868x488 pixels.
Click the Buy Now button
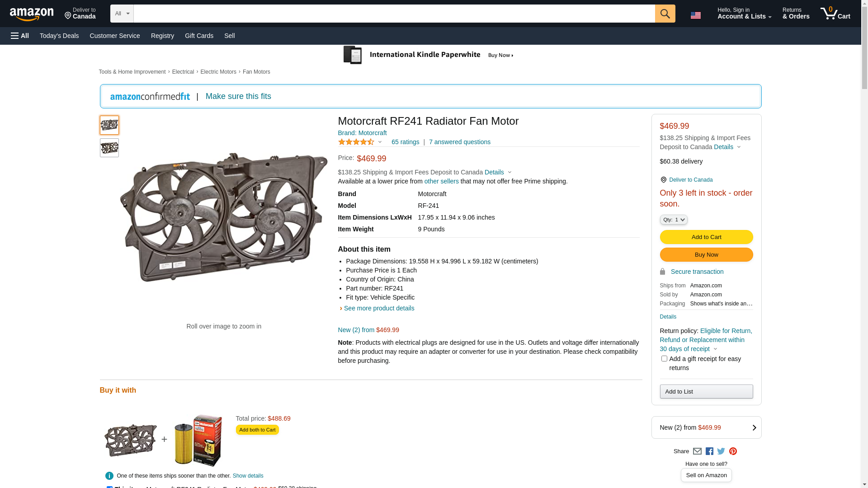point(706,255)
